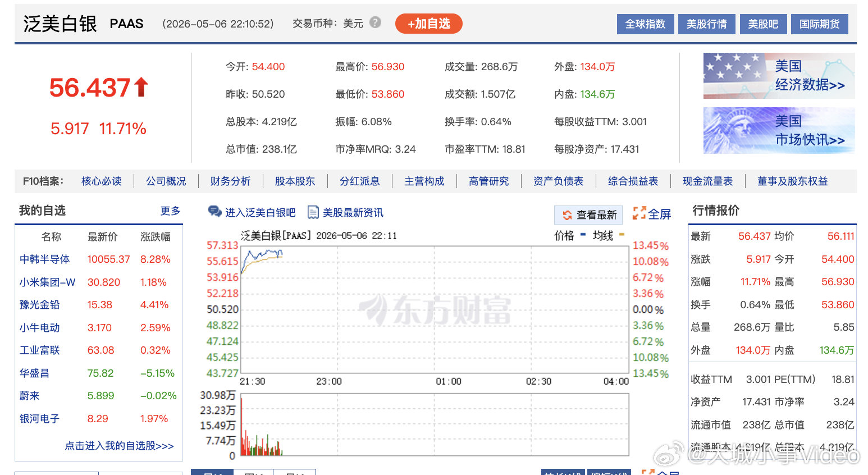Add stock with +加自选 button
Screen dimensions: 868x475
[x=429, y=24]
